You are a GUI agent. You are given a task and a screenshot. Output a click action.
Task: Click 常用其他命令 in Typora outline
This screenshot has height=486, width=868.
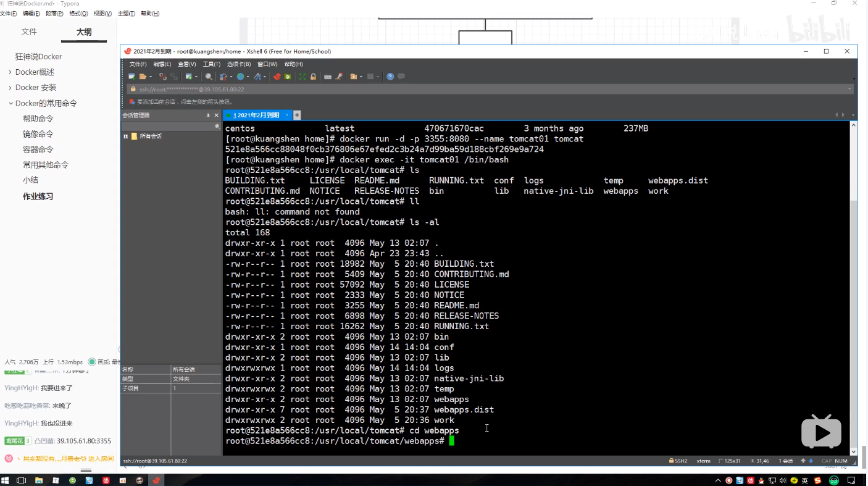pos(46,165)
